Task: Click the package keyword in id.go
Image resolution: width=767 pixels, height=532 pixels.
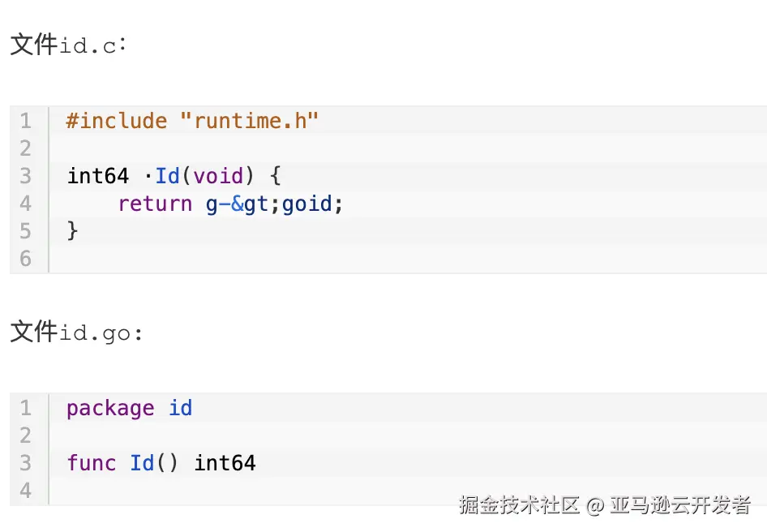Action: 110,409
